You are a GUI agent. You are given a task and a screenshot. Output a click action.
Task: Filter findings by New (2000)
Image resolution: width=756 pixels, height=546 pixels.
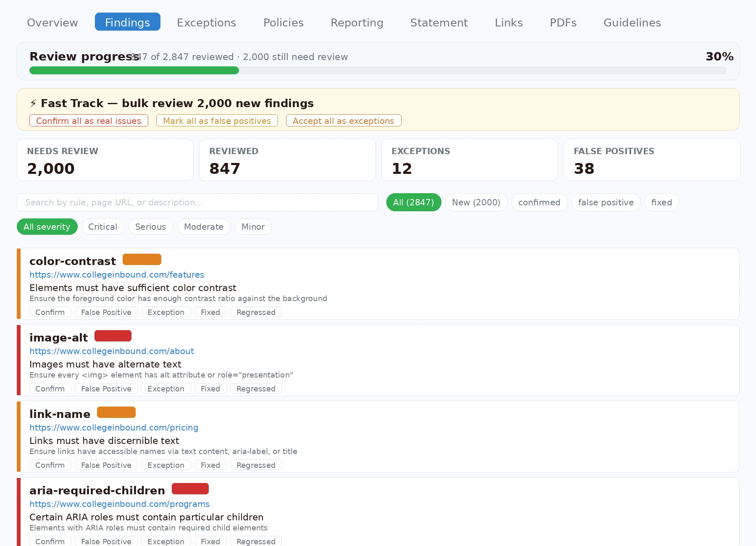pyautogui.click(x=476, y=202)
